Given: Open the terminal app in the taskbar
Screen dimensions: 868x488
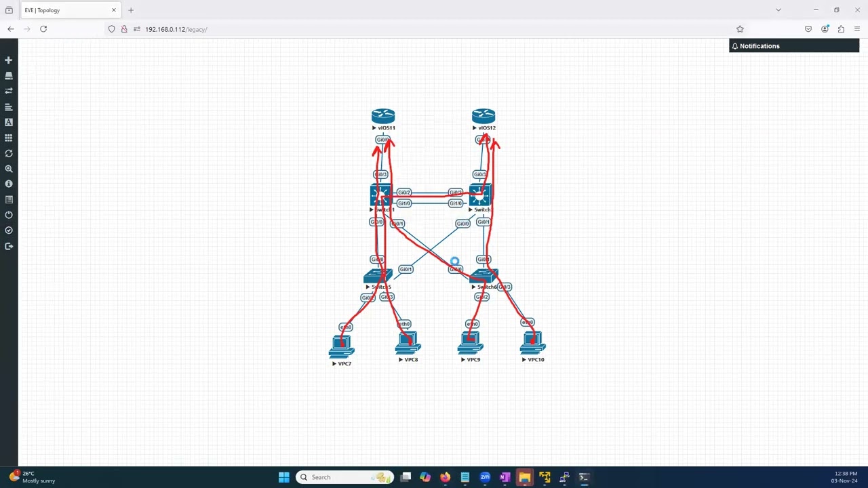Looking at the screenshot, I should point(584,477).
